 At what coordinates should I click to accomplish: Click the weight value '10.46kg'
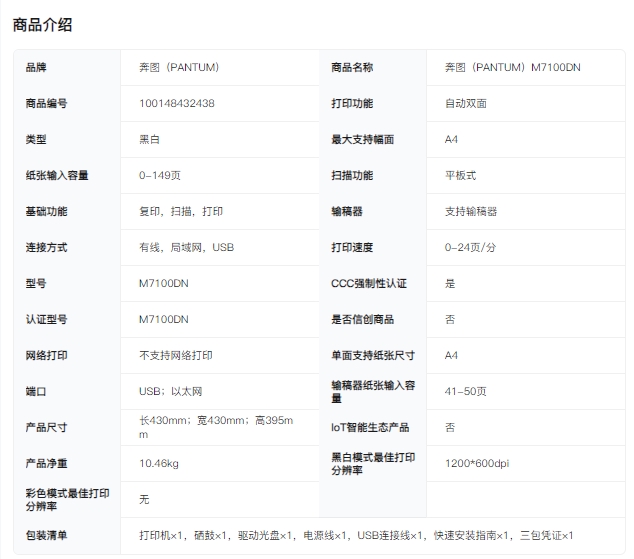click(x=158, y=463)
